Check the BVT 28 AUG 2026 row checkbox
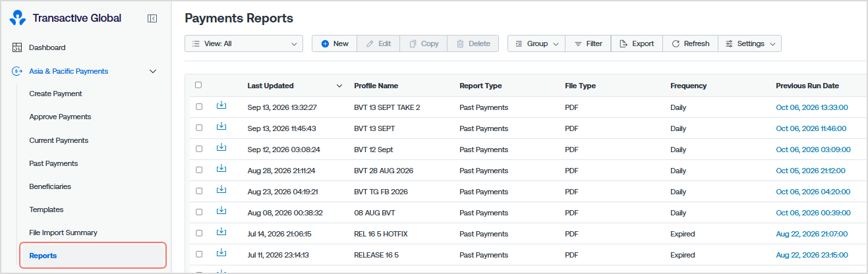The image size is (868, 274). tap(199, 170)
